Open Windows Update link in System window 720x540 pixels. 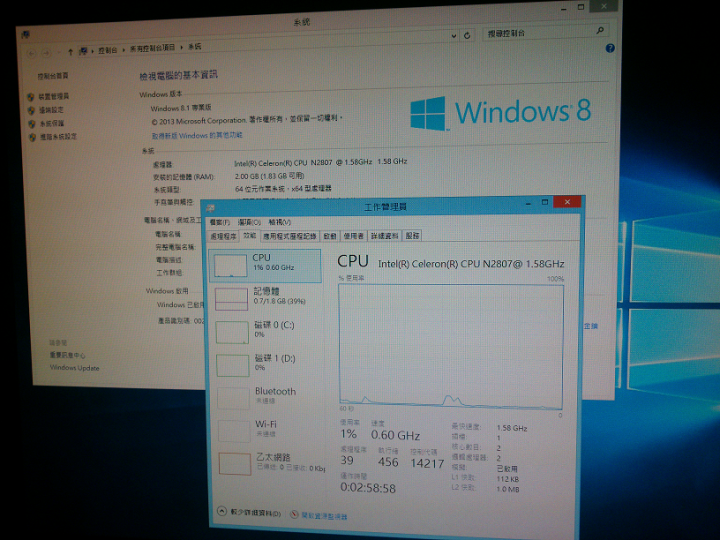[74, 368]
